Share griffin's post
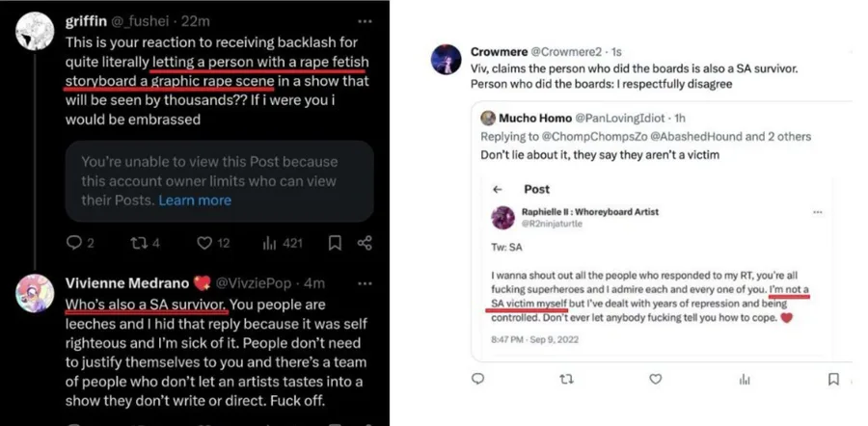The height and width of the screenshot is (426, 868). pyautogui.click(x=365, y=243)
